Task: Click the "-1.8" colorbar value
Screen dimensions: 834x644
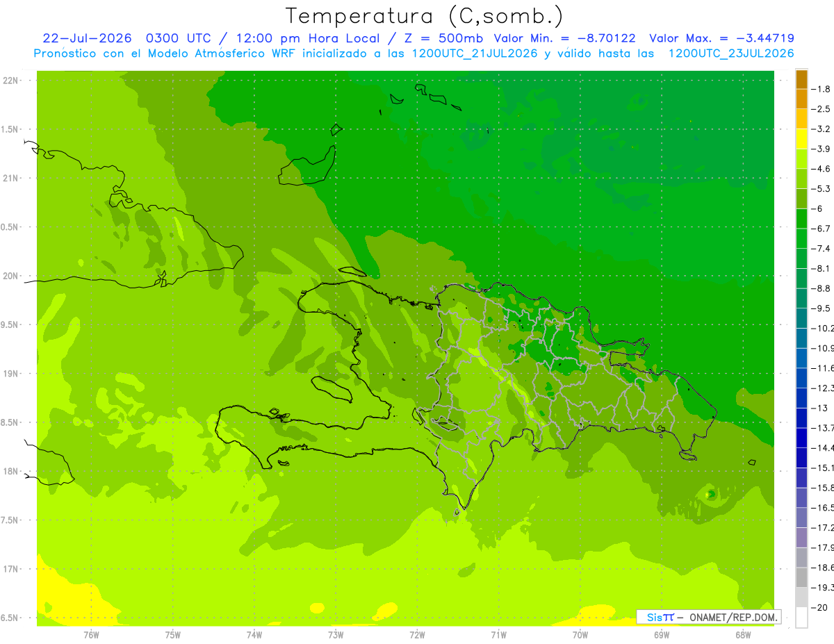Action: point(821,89)
